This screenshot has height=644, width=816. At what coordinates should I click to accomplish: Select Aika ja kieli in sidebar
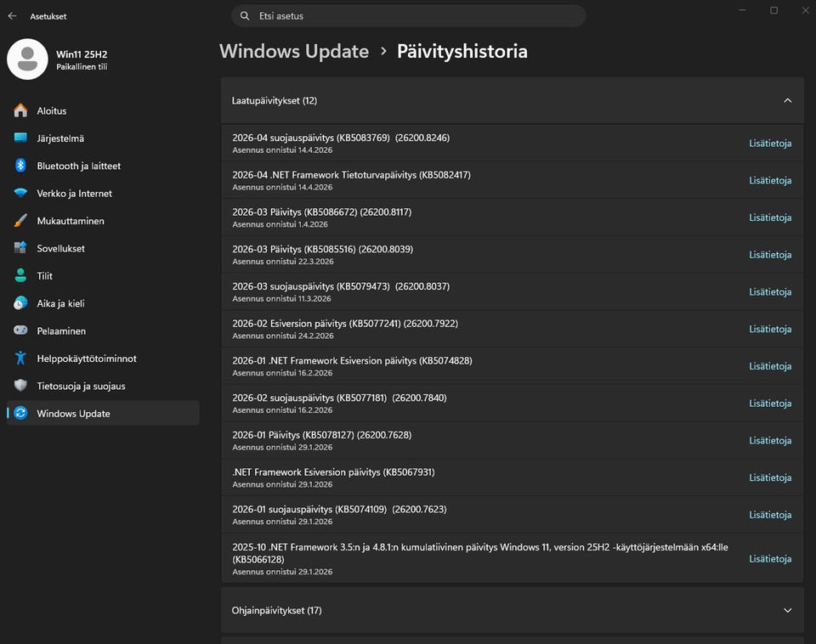(x=60, y=303)
